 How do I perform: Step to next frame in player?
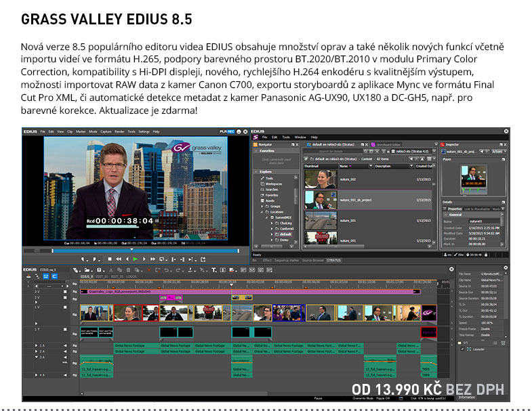click(x=144, y=259)
